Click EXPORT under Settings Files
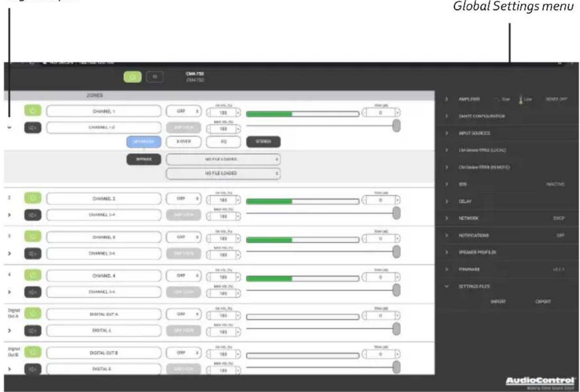 tap(543, 301)
